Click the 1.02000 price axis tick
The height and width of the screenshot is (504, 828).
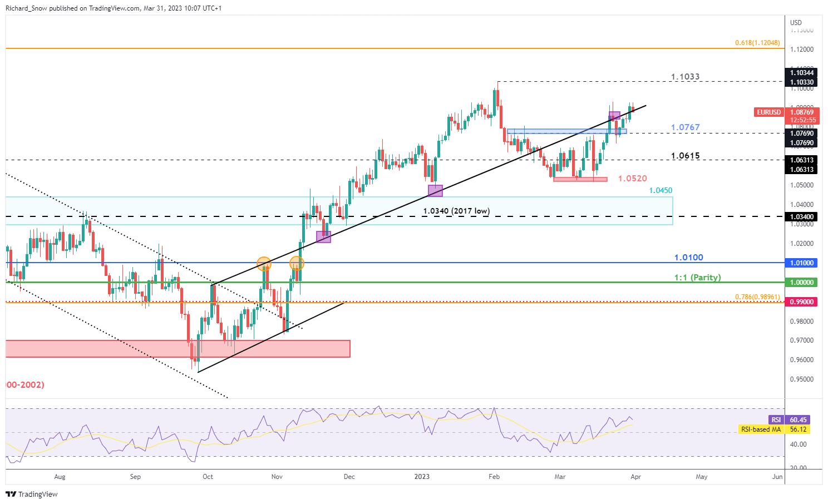pos(802,244)
